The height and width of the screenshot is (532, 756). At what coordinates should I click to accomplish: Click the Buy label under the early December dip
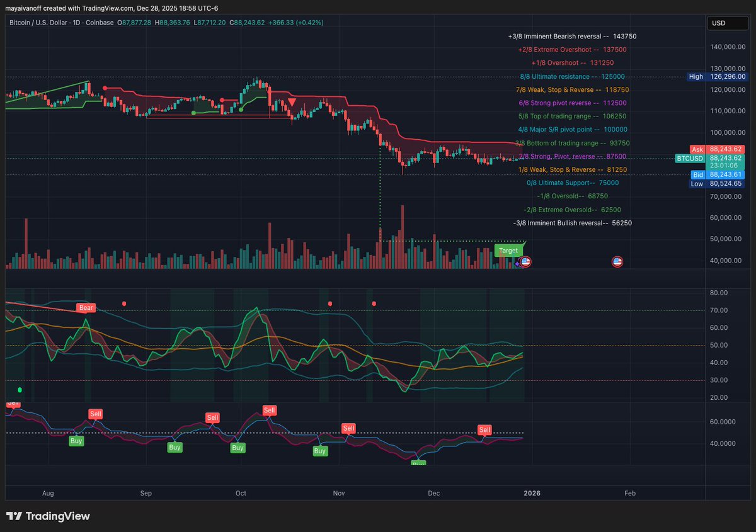pos(418,464)
